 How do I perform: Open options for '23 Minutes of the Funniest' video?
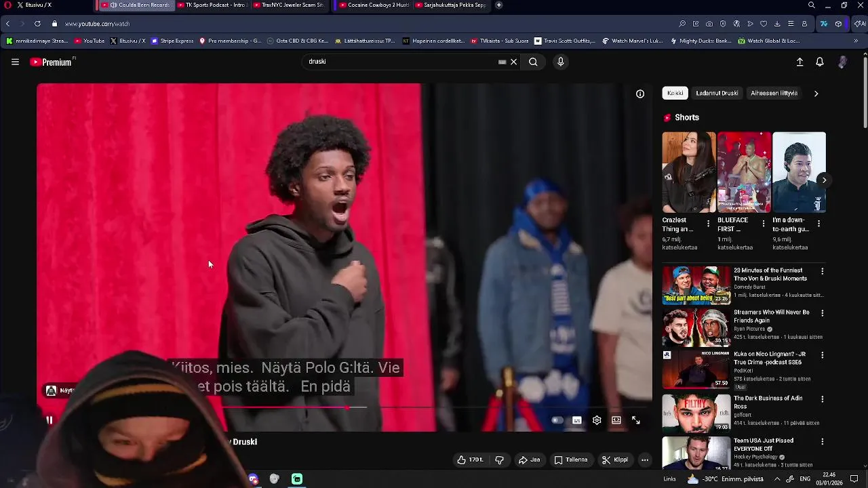pyautogui.click(x=823, y=271)
